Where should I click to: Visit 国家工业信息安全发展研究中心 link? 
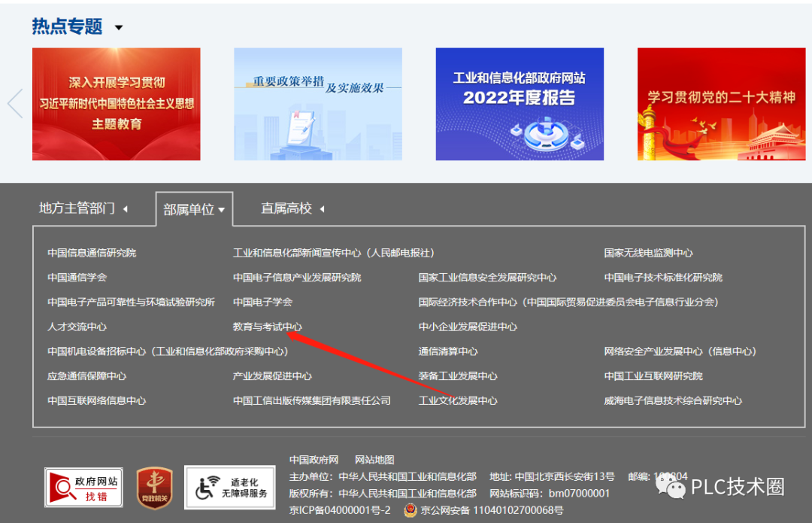[487, 278]
